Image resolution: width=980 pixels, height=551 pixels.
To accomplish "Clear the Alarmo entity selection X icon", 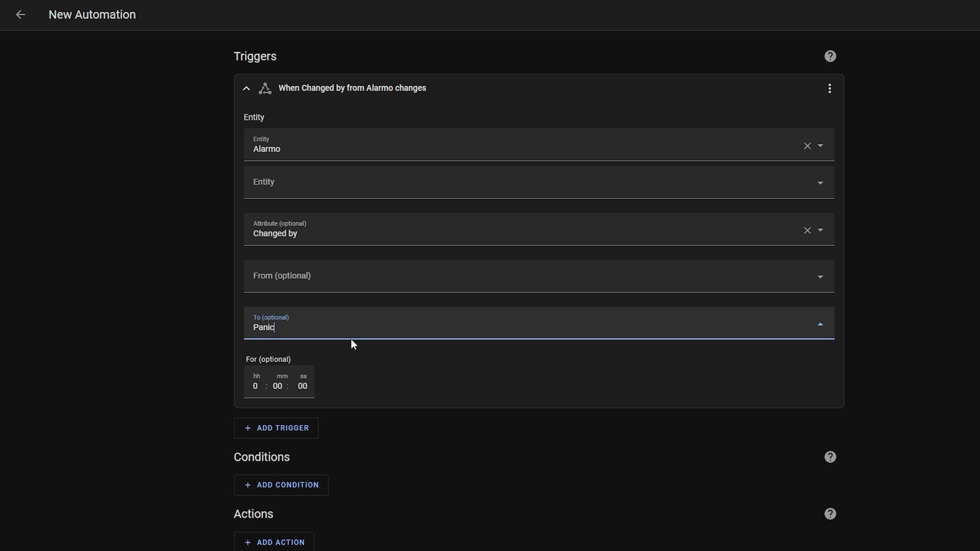I will point(807,146).
